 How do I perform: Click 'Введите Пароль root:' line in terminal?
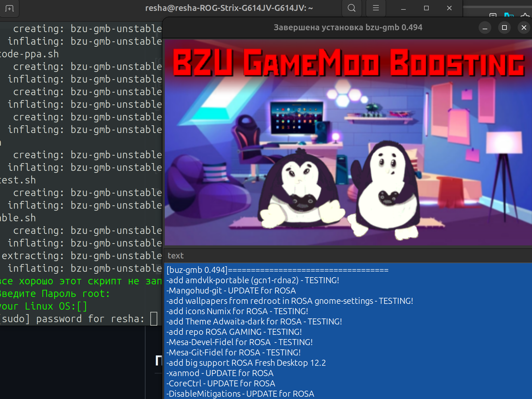click(x=55, y=294)
